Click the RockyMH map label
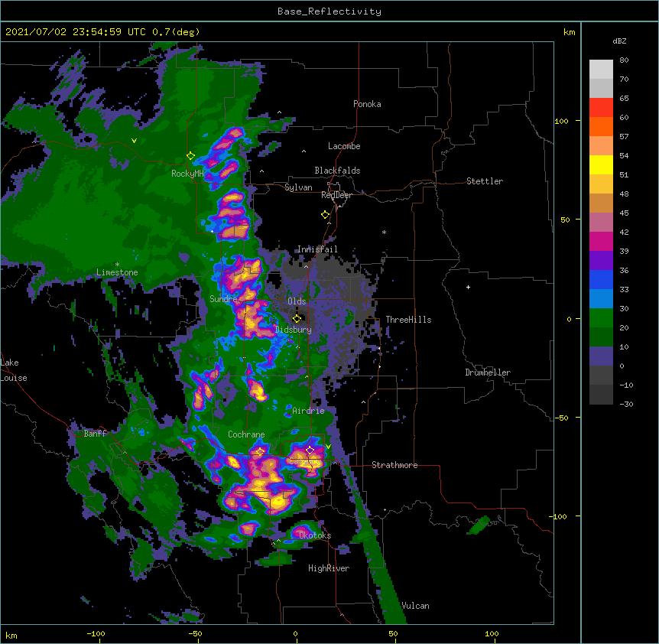This screenshot has width=659, height=644. pyautogui.click(x=187, y=174)
